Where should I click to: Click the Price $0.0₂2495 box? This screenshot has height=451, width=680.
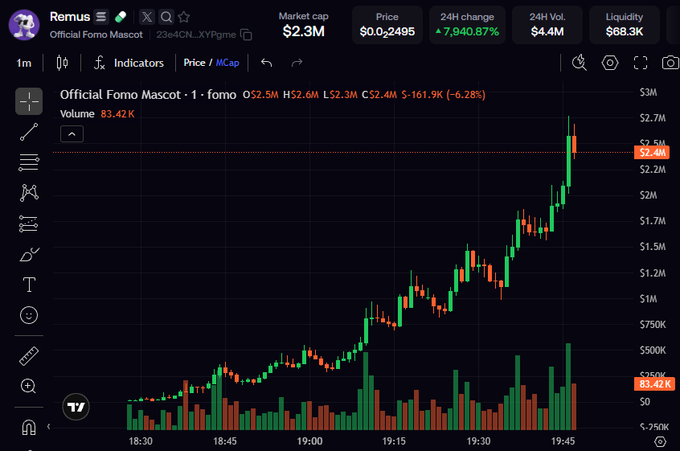click(387, 25)
